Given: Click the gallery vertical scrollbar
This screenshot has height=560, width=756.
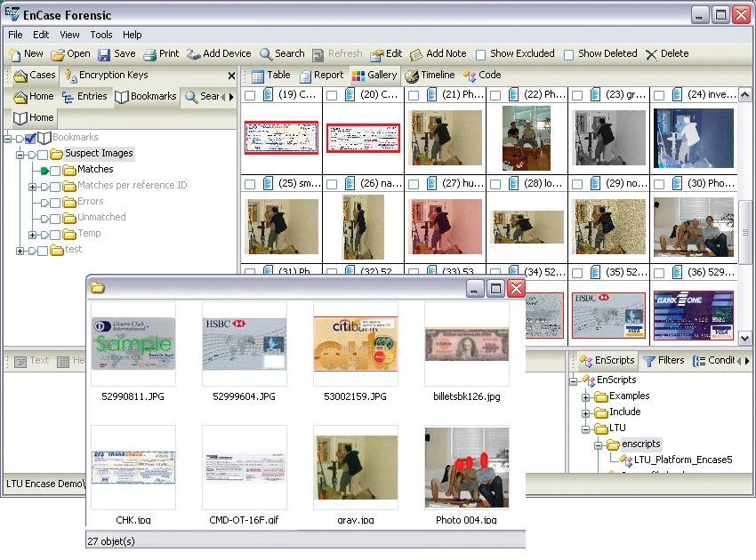Looking at the screenshot, I should pyautogui.click(x=745, y=220).
